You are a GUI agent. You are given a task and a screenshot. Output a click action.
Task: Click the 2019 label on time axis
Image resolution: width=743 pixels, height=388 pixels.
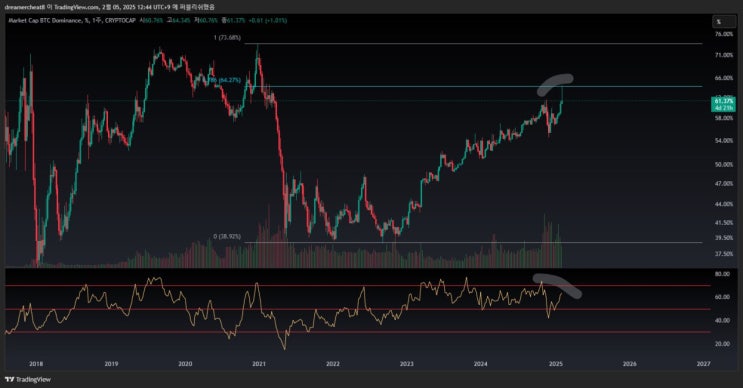(111, 364)
